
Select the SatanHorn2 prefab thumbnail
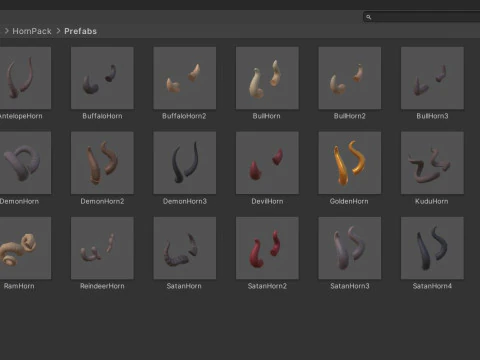pyautogui.click(x=267, y=248)
